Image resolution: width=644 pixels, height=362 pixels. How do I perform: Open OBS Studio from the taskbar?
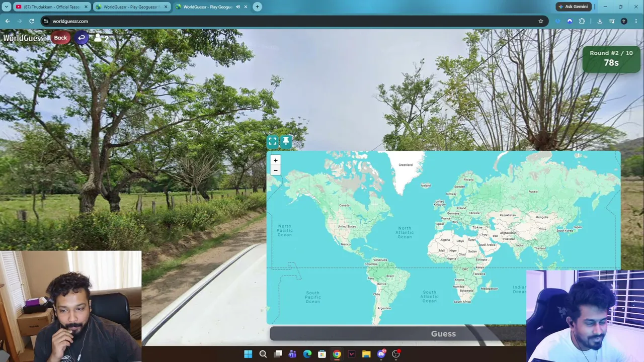[x=396, y=354]
